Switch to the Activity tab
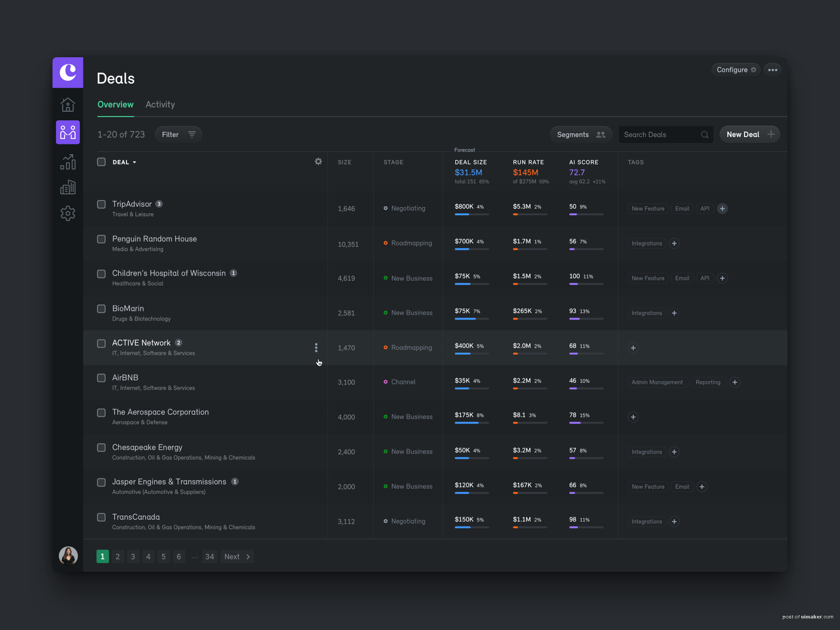Viewport: 840px width, 630px height. click(160, 104)
